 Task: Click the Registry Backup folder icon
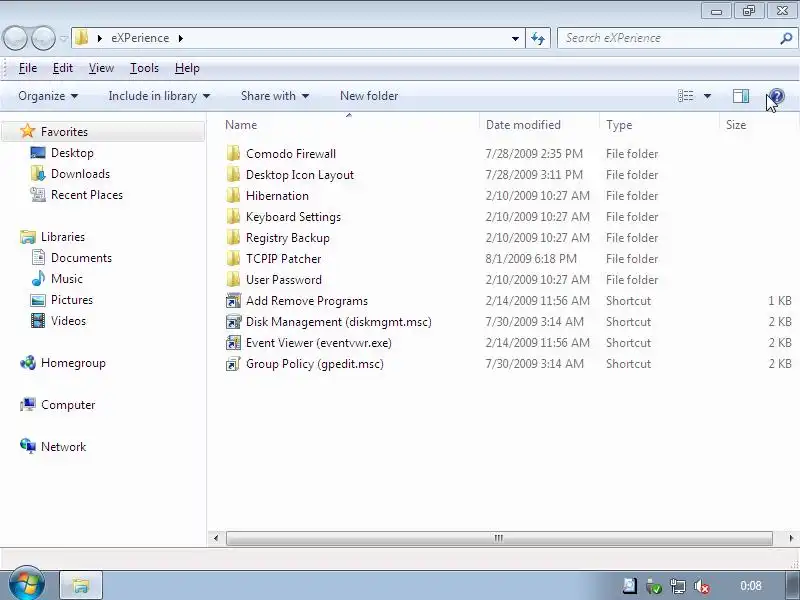[x=233, y=237]
